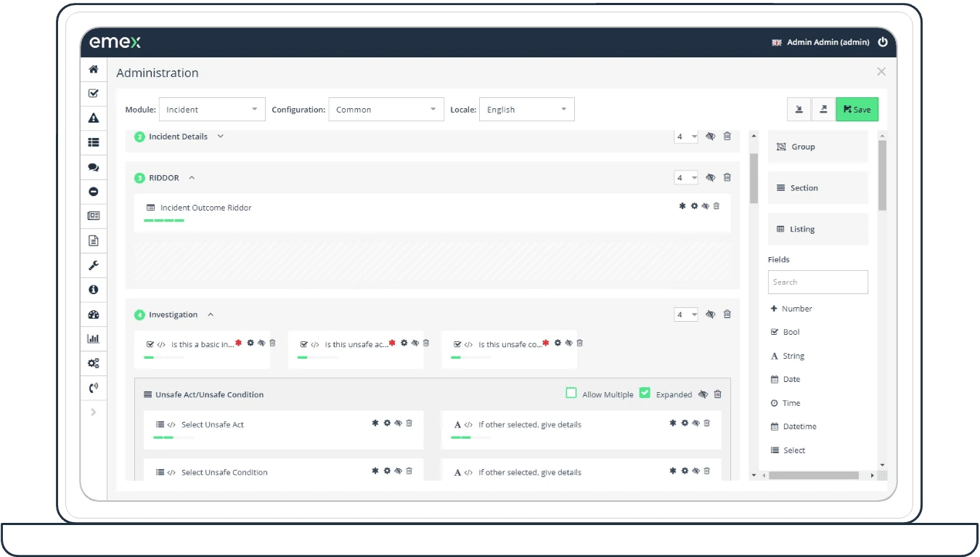980x557 pixels.
Task: Select the Group element in the palette
Action: click(818, 147)
